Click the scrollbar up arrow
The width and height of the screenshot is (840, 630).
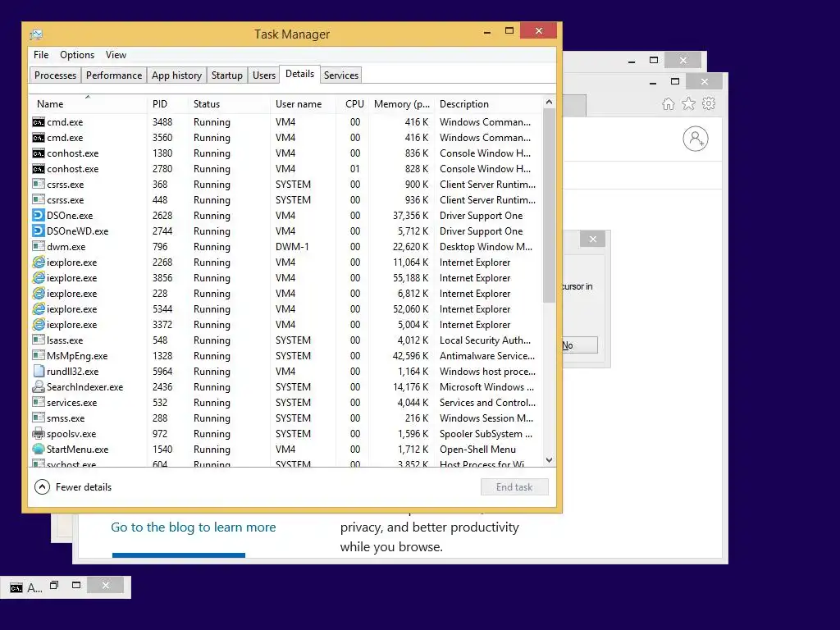tap(549, 102)
